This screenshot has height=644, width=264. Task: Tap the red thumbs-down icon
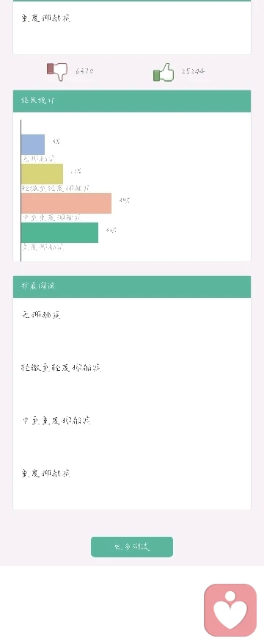(57, 71)
